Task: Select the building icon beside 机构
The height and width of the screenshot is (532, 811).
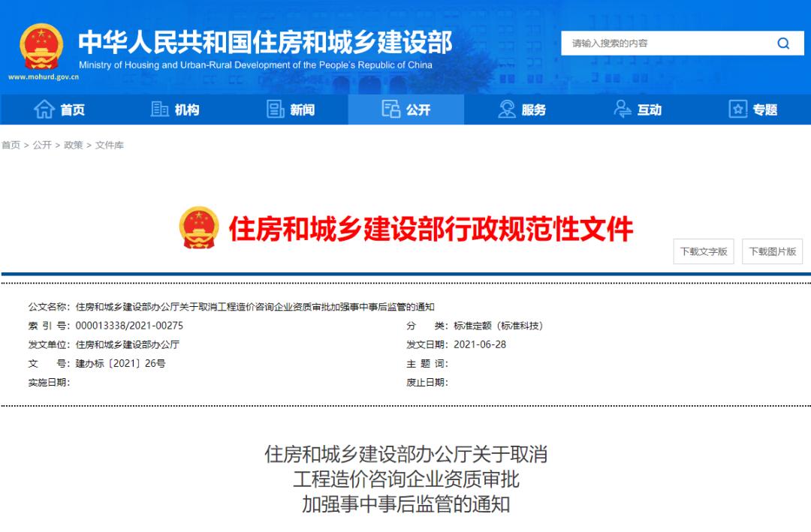Action: (159, 110)
